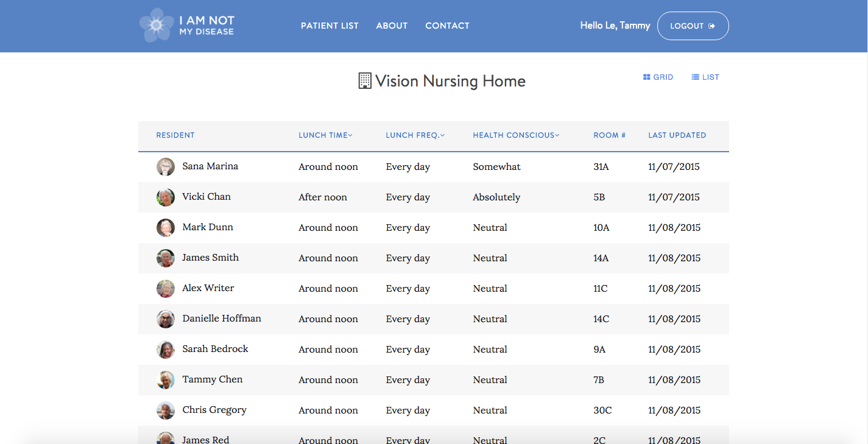Image resolution: width=868 pixels, height=444 pixels.
Task: Click Vicki Chan's avatar photo
Action: coord(166,197)
